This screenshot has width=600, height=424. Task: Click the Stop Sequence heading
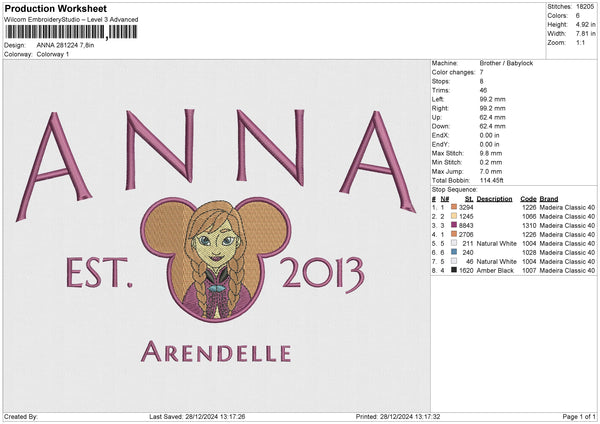(455, 190)
